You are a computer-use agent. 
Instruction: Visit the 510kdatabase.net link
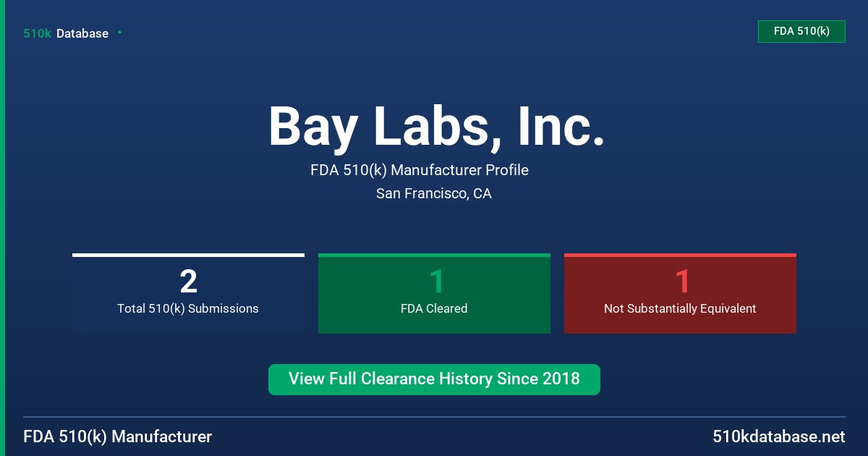[x=779, y=436]
